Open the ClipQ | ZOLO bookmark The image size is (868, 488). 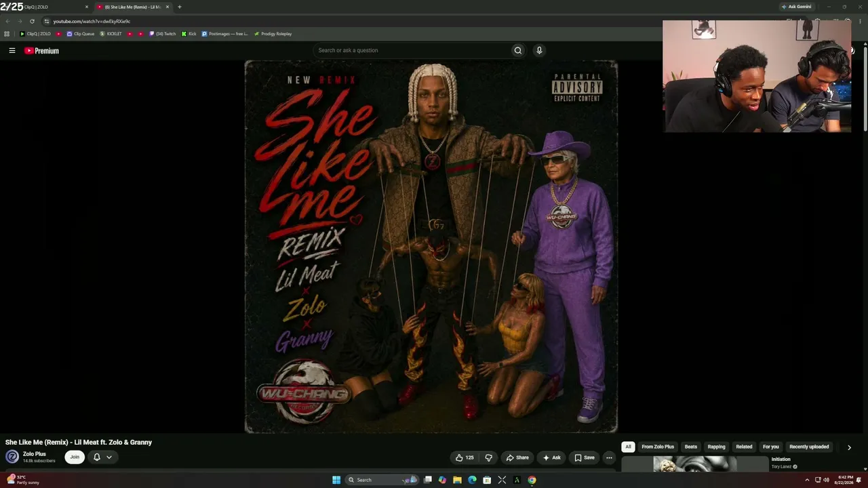[x=36, y=34]
